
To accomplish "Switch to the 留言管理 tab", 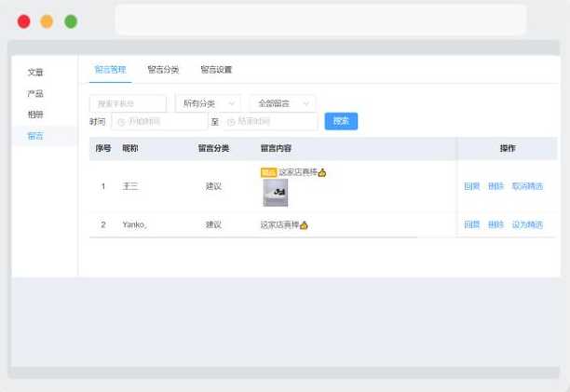I will point(110,70).
